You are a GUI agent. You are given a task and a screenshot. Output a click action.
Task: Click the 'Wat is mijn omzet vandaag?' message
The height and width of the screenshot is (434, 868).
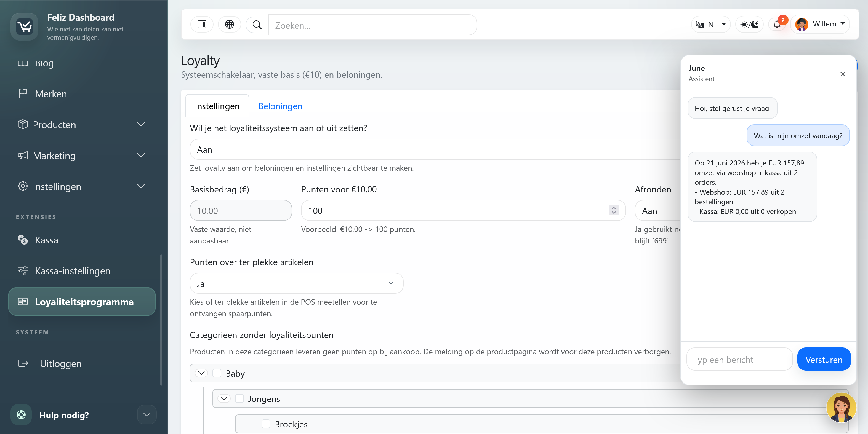(798, 135)
